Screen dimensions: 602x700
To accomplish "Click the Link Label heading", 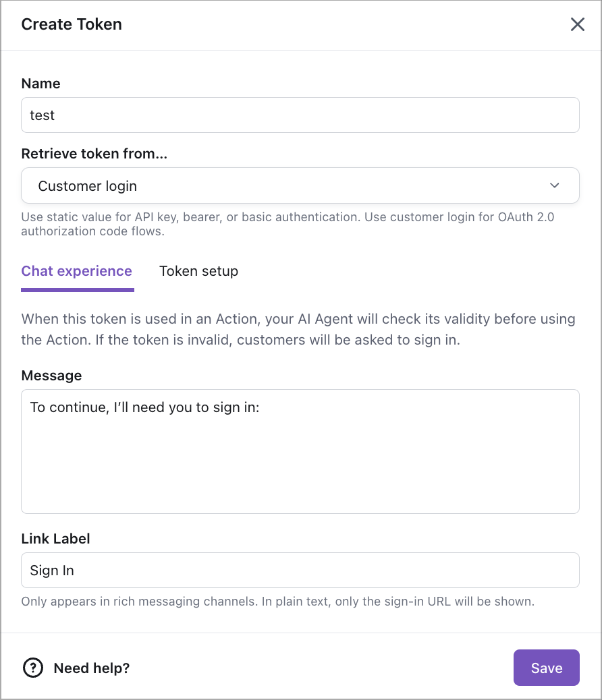I will click(x=56, y=539).
